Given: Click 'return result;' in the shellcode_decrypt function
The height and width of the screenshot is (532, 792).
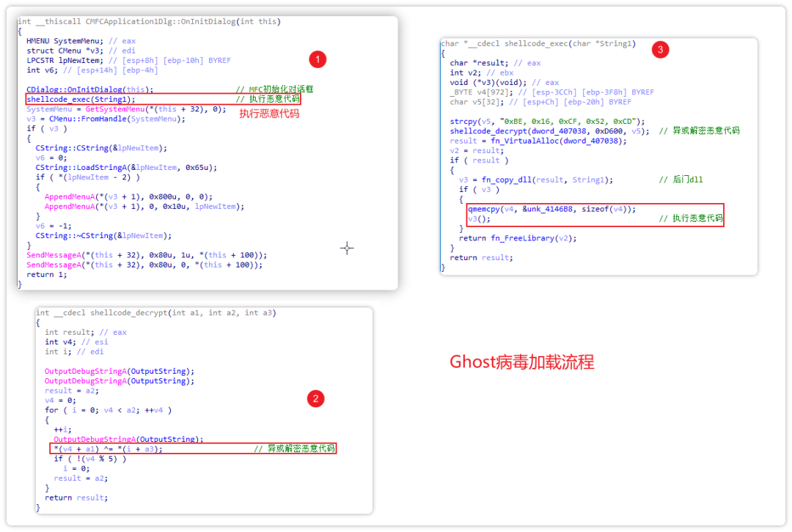Looking at the screenshot, I should tap(76, 498).
